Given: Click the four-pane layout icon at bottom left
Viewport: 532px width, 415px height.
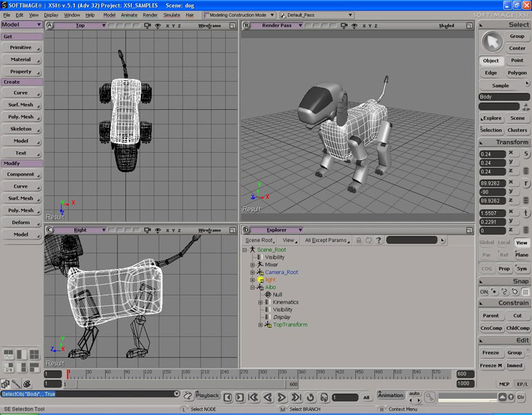Looking at the screenshot, I should [35, 355].
